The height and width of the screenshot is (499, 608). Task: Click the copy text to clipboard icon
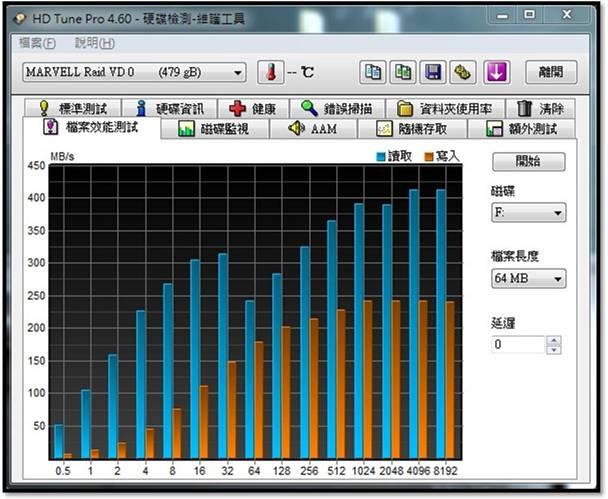[x=373, y=73]
